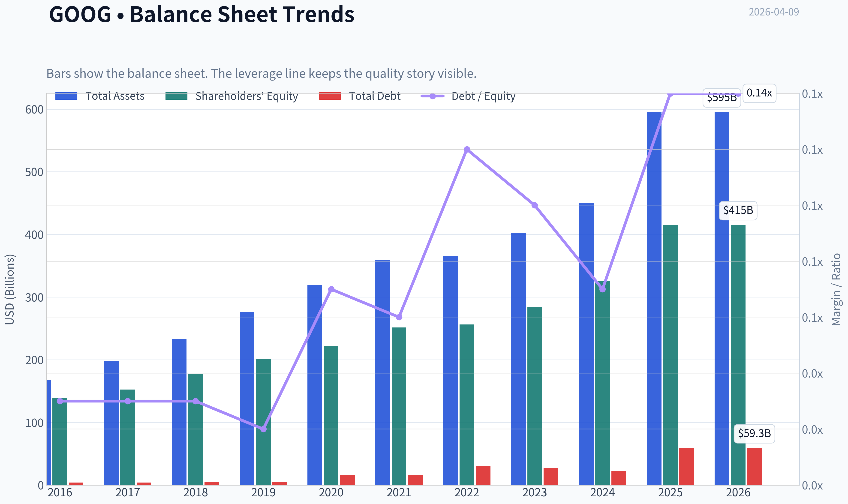Toggle the Total Assets legend entry

click(x=100, y=96)
